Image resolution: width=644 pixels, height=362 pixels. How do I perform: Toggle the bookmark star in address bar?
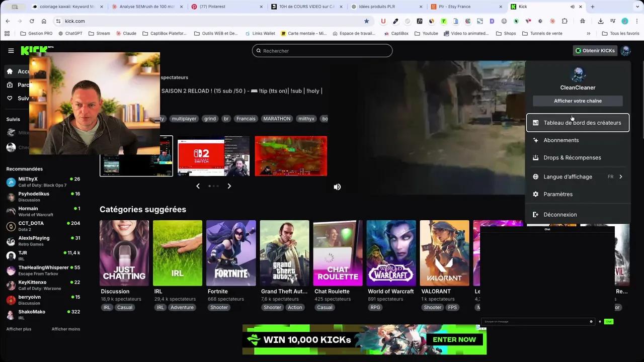pos(366,21)
